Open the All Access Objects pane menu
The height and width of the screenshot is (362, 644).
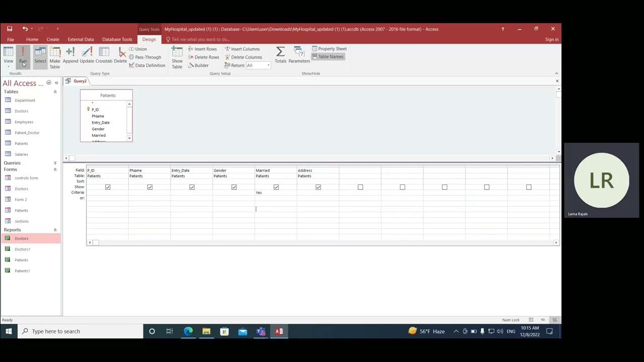click(x=49, y=83)
